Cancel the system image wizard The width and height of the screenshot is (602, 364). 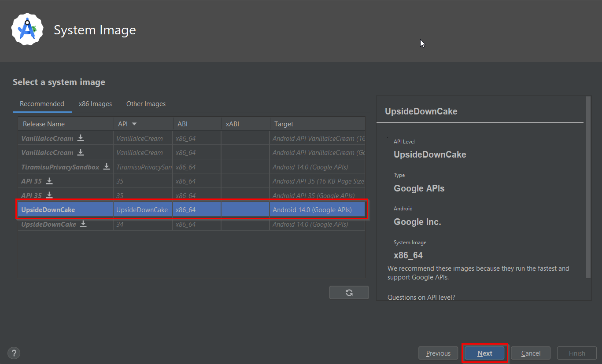point(531,353)
